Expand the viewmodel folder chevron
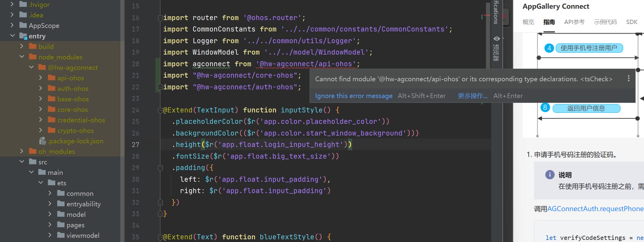 pyautogui.click(x=50, y=235)
